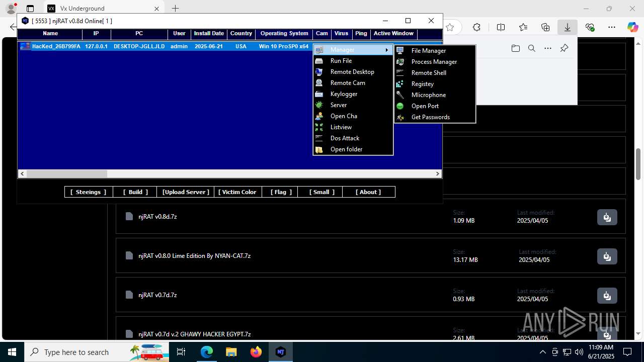
Task: Click the [ Steeings ] button
Action: (88, 192)
